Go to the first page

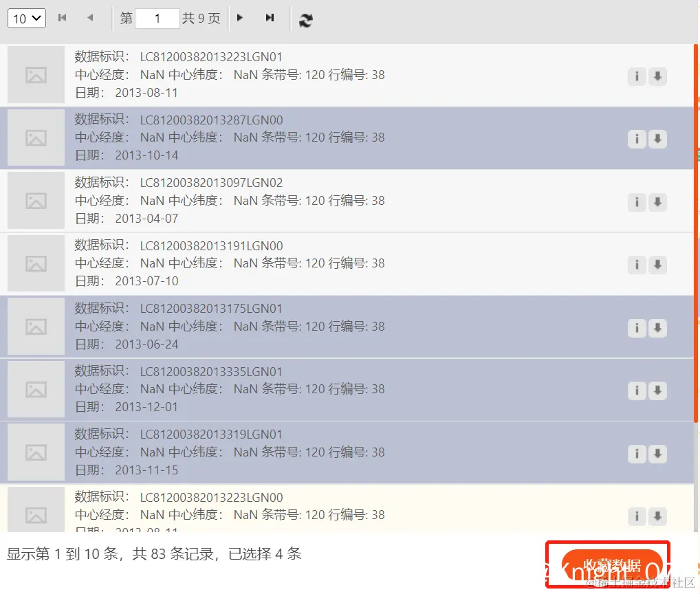pos(62,17)
